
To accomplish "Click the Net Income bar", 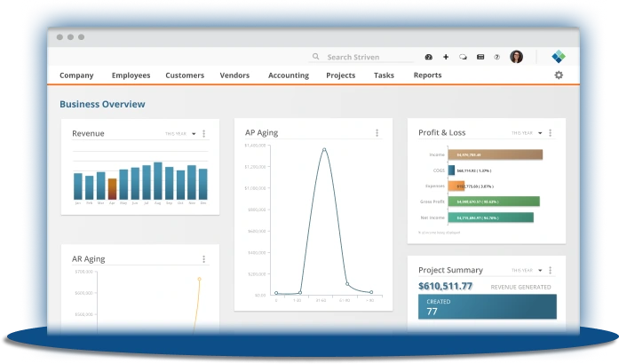I will click(491, 218).
